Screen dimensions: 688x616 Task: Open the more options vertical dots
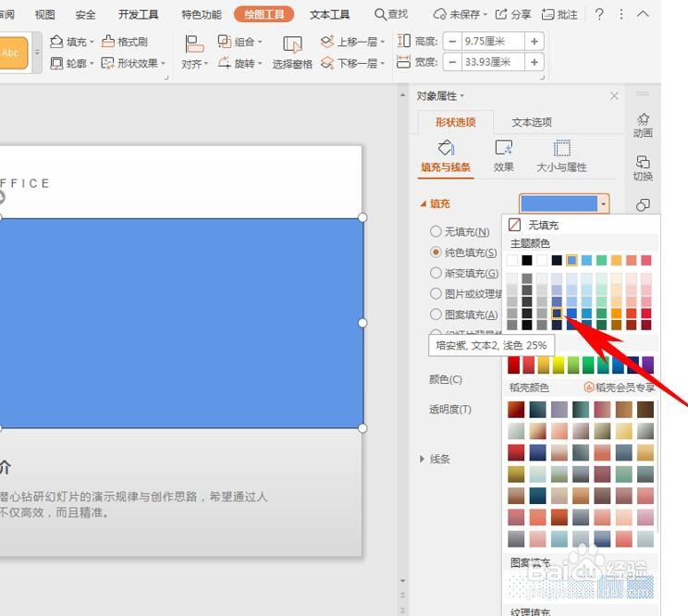(621, 15)
